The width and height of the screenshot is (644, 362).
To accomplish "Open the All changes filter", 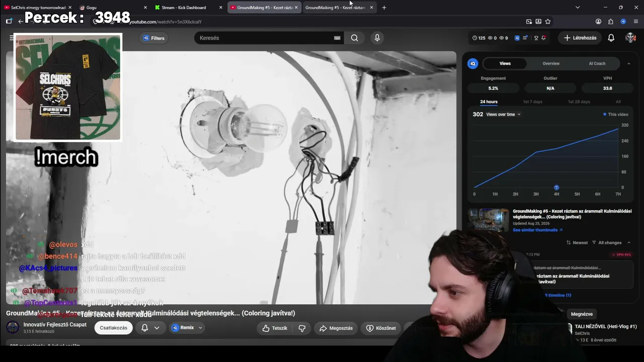I will (x=607, y=242).
